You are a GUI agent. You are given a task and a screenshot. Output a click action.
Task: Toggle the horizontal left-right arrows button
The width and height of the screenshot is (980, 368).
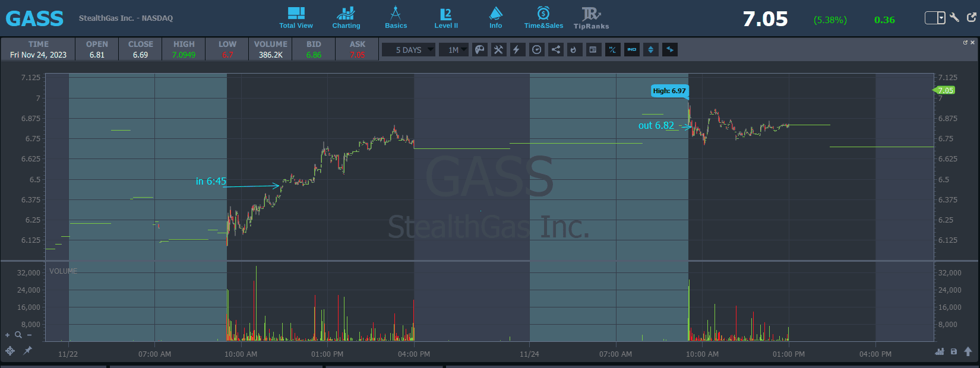point(669,50)
